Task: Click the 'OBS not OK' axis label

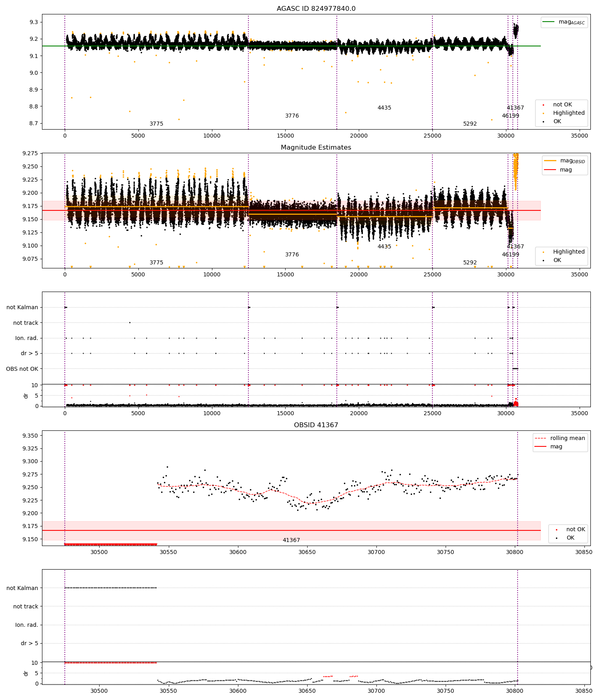Action: pyautogui.click(x=22, y=369)
